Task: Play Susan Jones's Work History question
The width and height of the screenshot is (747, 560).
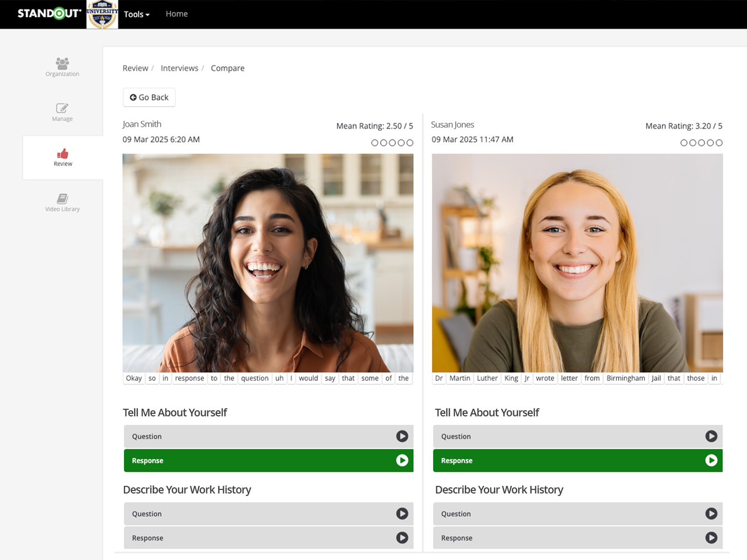Action: 711,514
